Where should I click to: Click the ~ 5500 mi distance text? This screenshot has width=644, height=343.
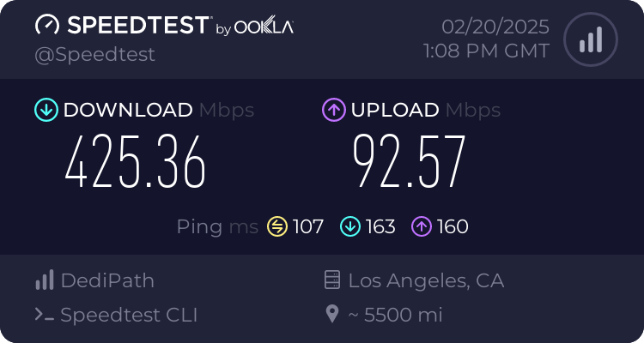[x=395, y=315]
